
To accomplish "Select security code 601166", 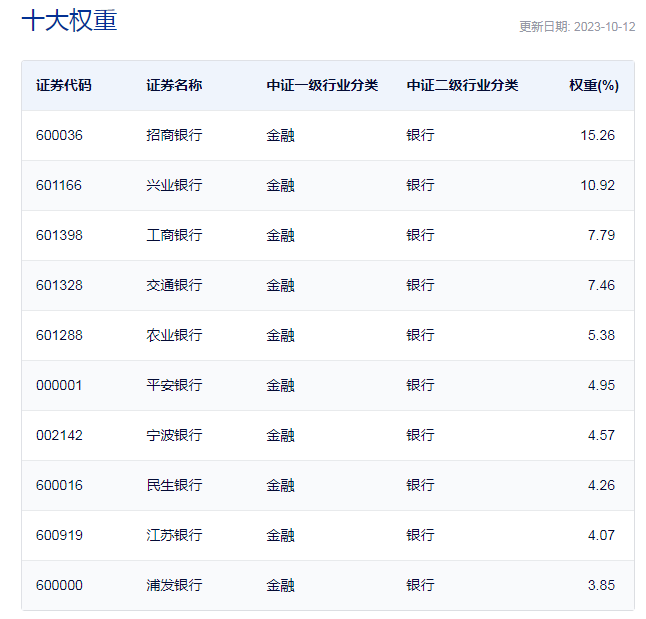I will tap(59, 185).
